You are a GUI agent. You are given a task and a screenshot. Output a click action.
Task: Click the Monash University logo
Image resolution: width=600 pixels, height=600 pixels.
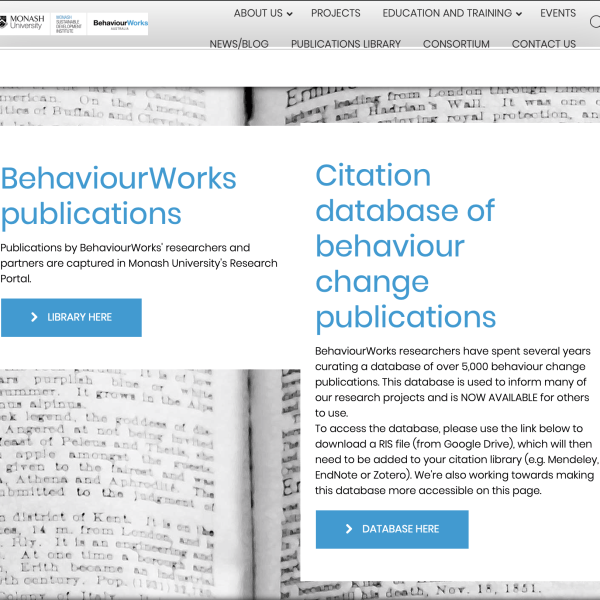(x=22, y=23)
